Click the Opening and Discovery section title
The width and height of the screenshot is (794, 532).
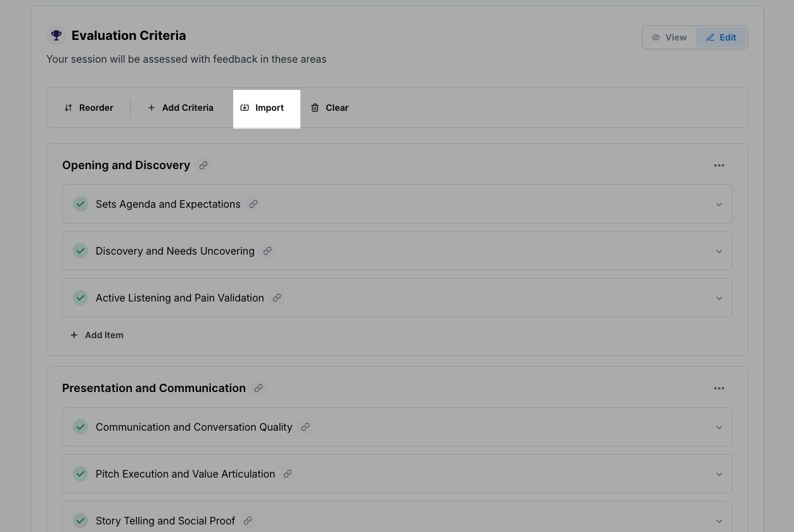[126, 165]
